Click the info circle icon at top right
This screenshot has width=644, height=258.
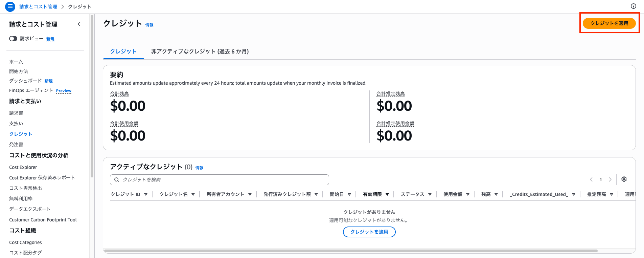click(x=634, y=6)
